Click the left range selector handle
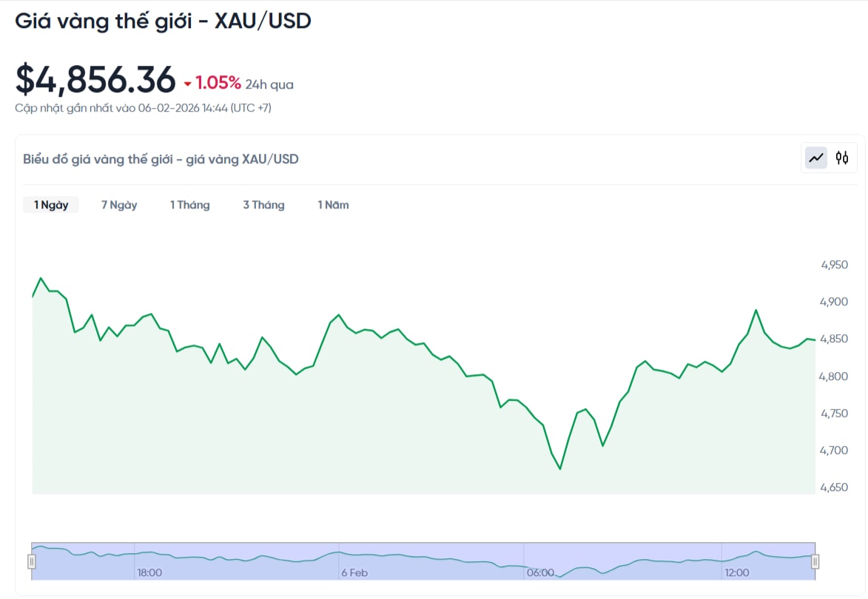Screen dimensions: 868x599 (31, 561)
